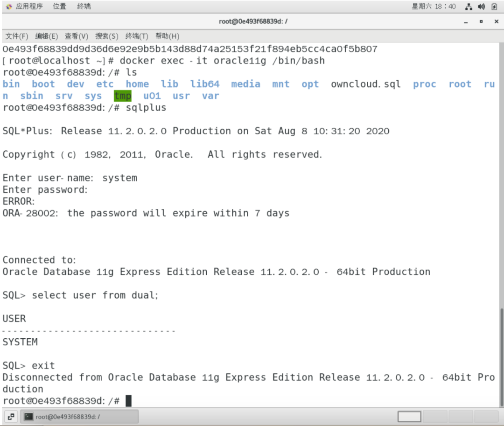This screenshot has width=504, height=426.
Task: Open the 编辑(E) menu
Action: click(47, 36)
